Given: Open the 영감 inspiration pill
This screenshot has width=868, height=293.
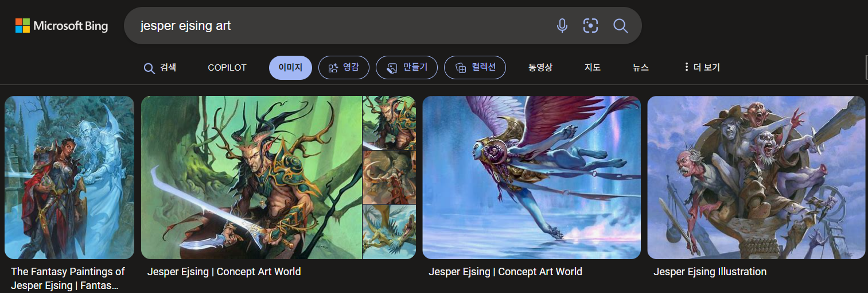Looking at the screenshot, I should click(x=344, y=68).
